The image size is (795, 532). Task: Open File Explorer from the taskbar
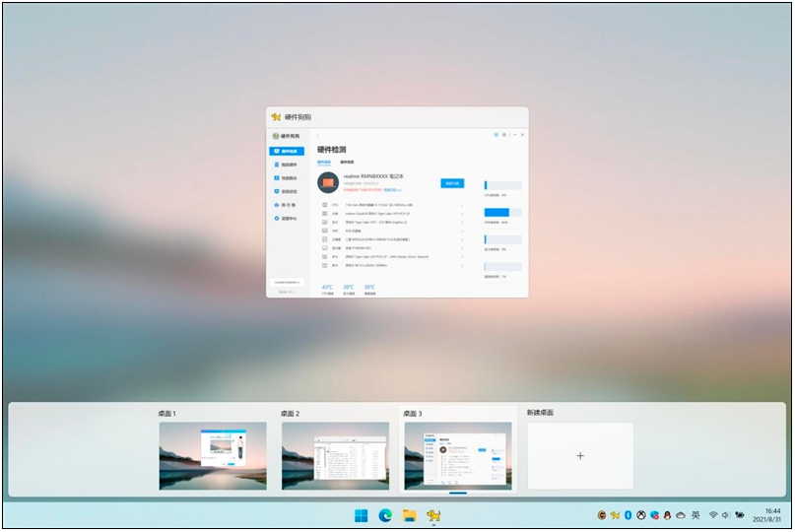(409, 515)
